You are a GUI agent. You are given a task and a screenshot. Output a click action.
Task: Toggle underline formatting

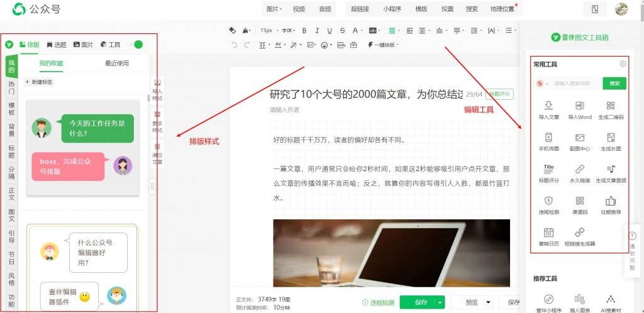point(330,30)
